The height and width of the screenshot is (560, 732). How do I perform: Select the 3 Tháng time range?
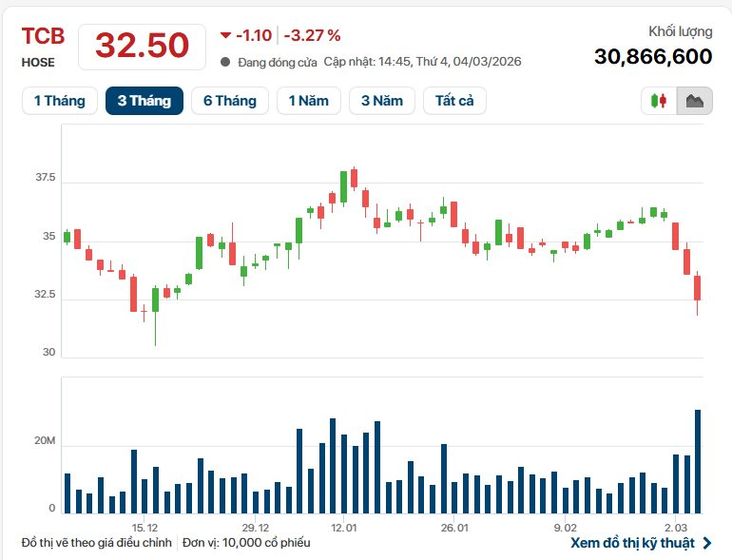144,101
